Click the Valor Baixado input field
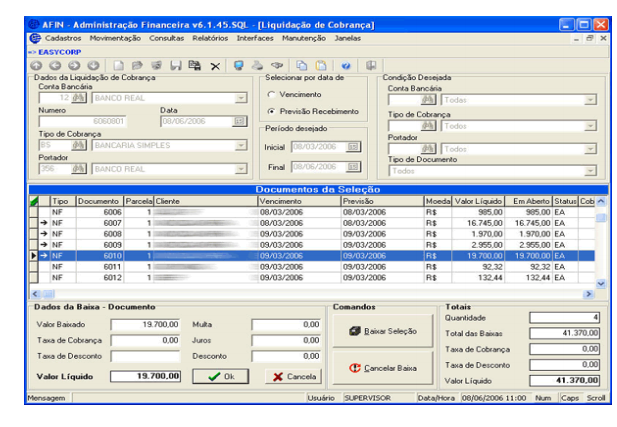The height and width of the screenshot is (427, 617). (146, 324)
